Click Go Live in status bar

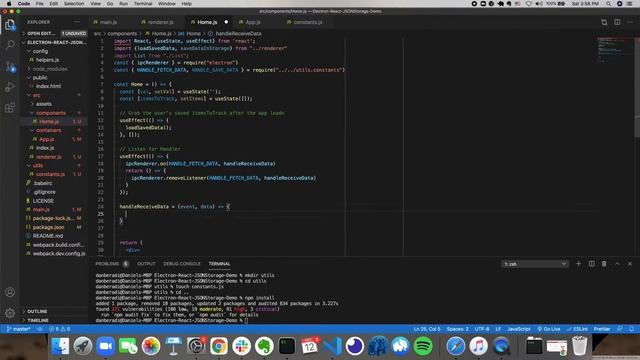coord(549,329)
